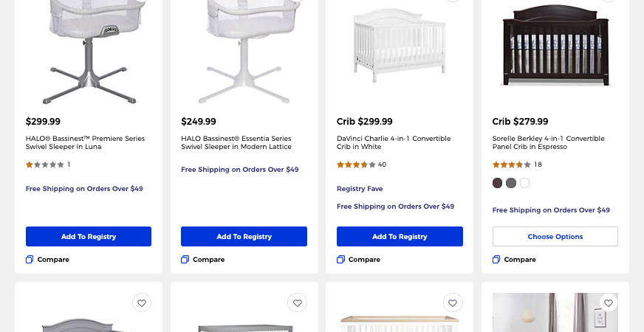Open Sorelle Berkley 4-in-1 Panel Crib link

click(x=548, y=142)
